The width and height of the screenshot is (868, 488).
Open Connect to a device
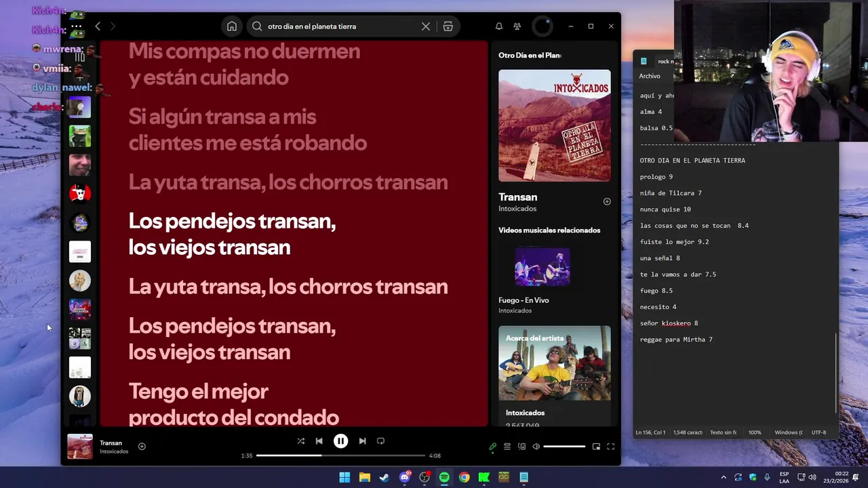(x=521, y=447)
